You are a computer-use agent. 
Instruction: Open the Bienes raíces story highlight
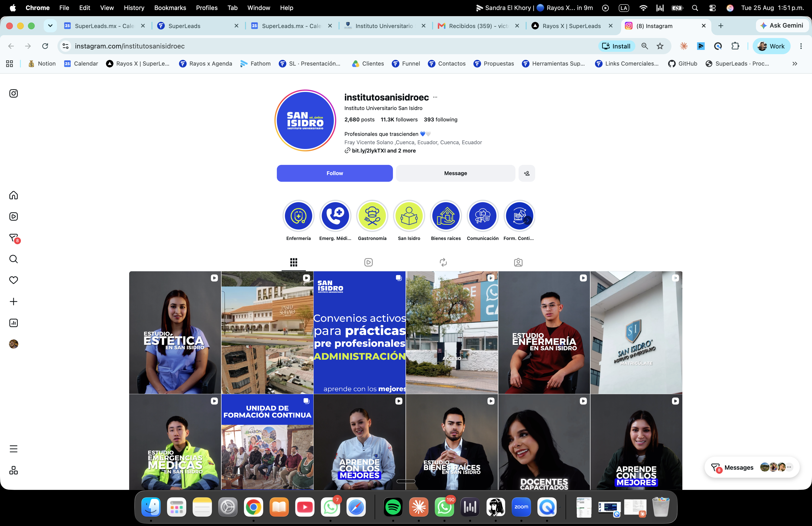(x=446, y=216)
